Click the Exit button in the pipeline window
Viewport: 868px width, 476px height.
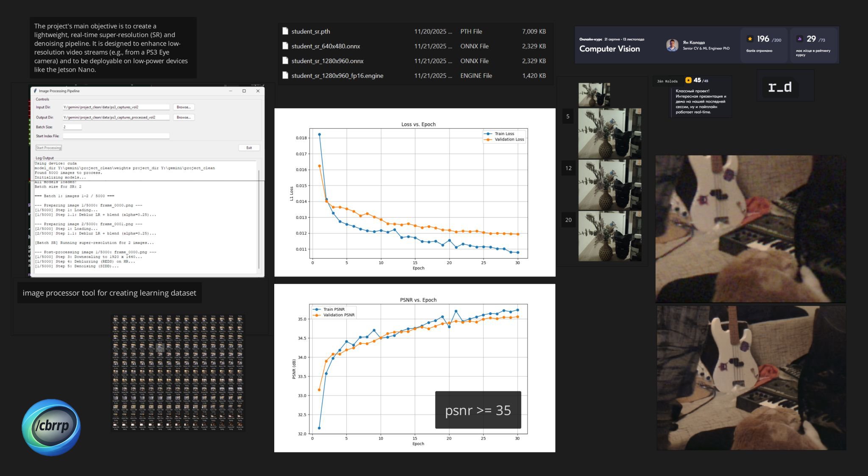coord(249,147)
